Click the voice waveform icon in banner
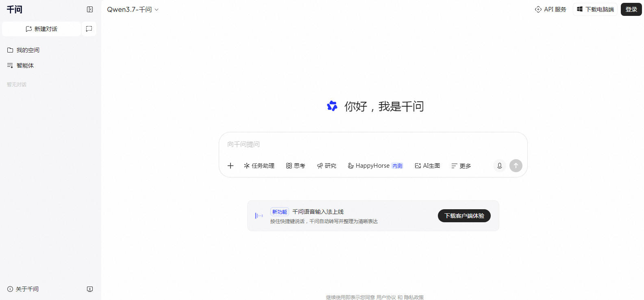This screenshot has height=300, width=644. coord(259,216)
